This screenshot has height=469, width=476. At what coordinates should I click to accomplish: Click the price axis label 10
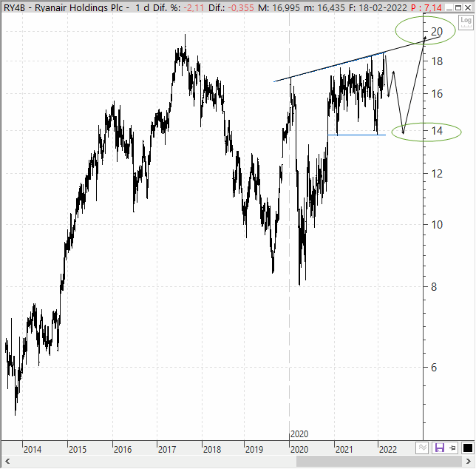point(437,225)
